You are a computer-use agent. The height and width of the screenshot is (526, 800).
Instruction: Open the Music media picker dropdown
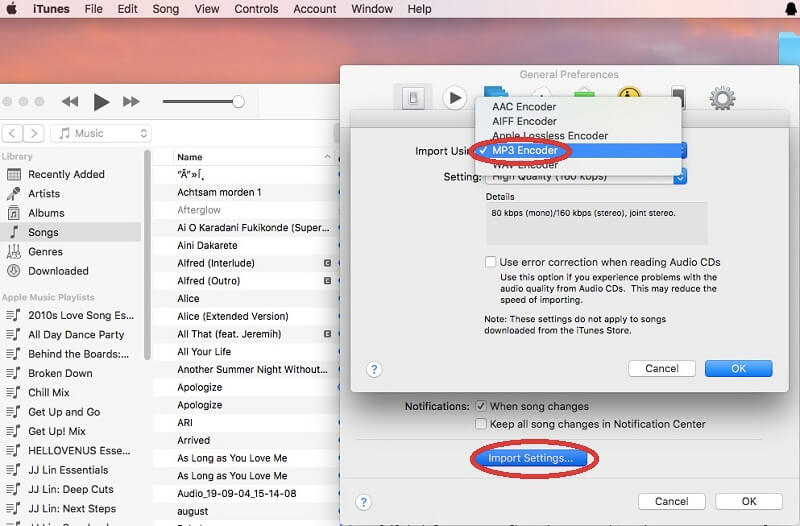pos(101,134)
